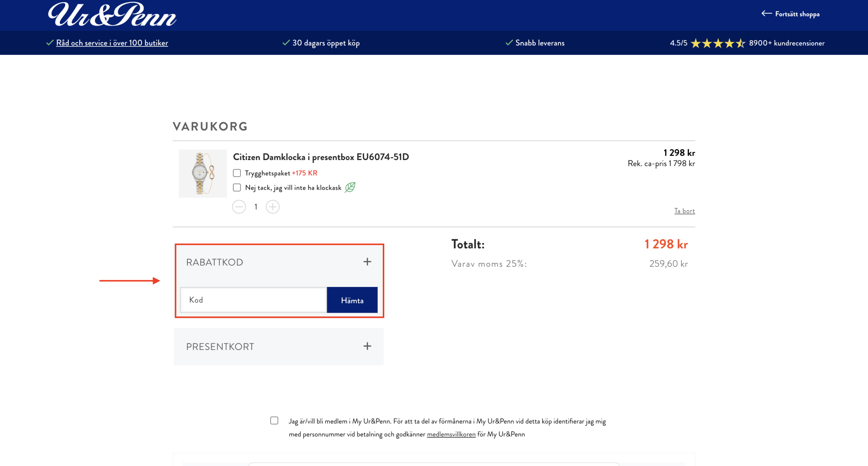Click the Kod discount code input field

254,300
